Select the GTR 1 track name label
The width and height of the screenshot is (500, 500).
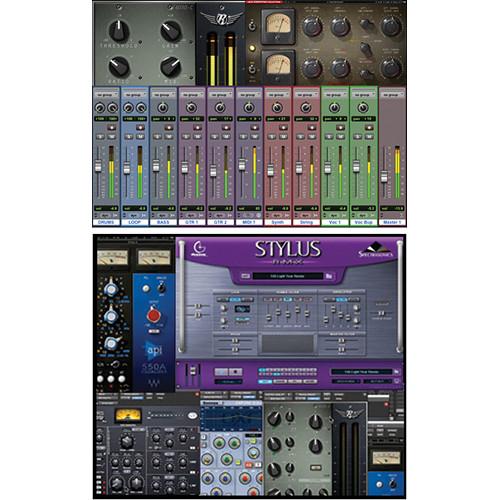pos(192,222)
